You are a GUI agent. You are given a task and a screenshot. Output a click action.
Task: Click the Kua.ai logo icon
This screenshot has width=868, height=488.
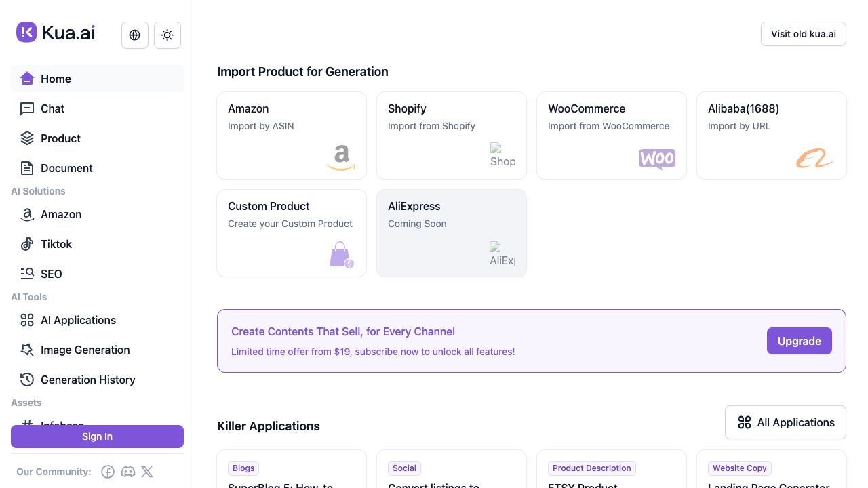coord(26,33)
